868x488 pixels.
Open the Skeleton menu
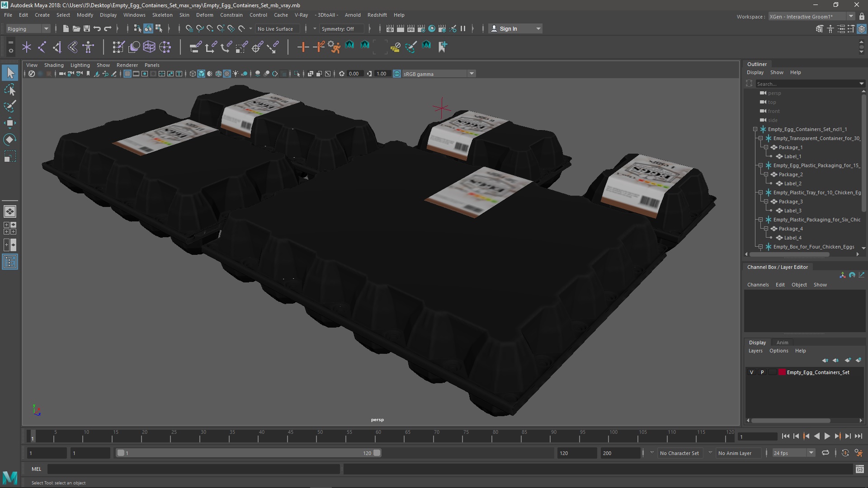[162, 15]
